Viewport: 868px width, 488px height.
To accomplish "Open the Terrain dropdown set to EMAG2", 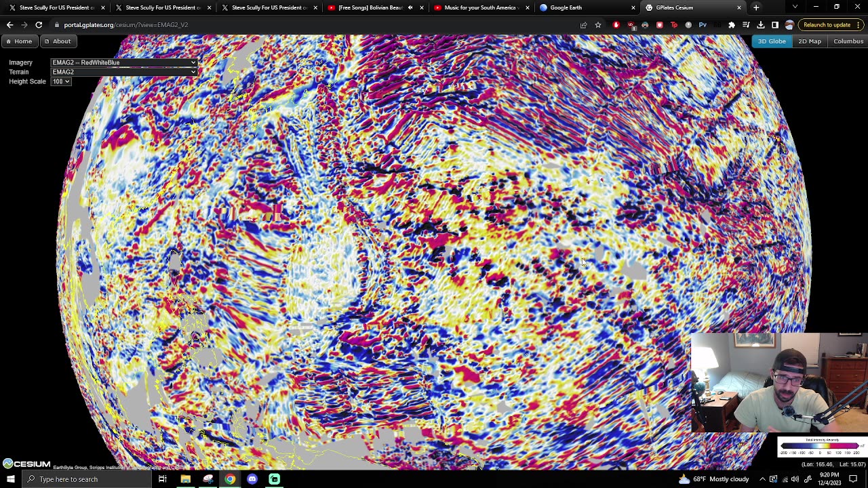I will pyautogui.click(x=124, y=72).
